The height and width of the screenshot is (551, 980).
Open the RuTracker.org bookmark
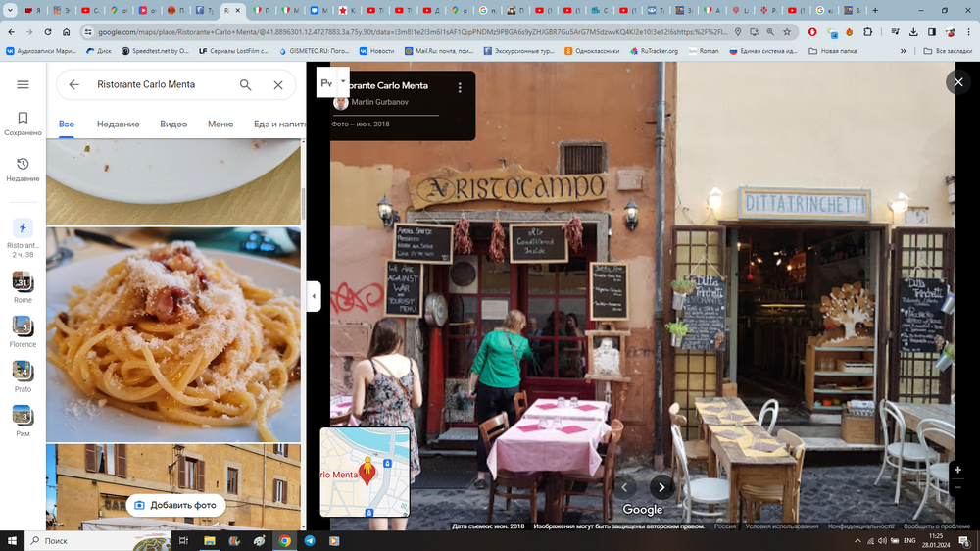click(x=654, y=51)
